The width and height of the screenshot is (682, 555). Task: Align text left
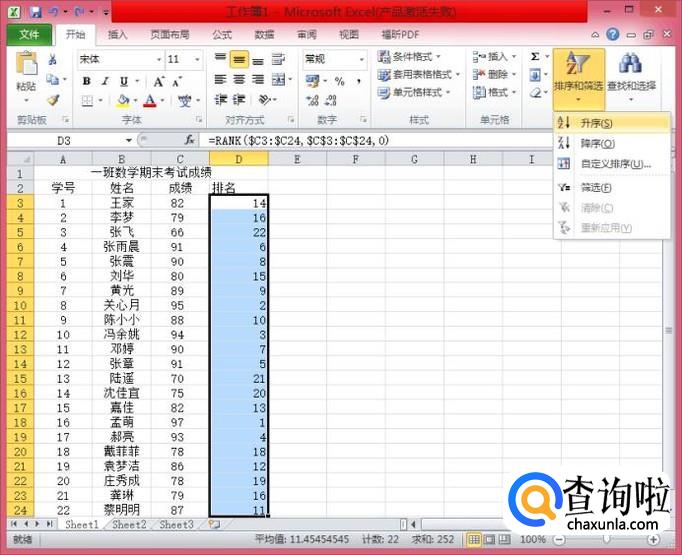[221, 80]
